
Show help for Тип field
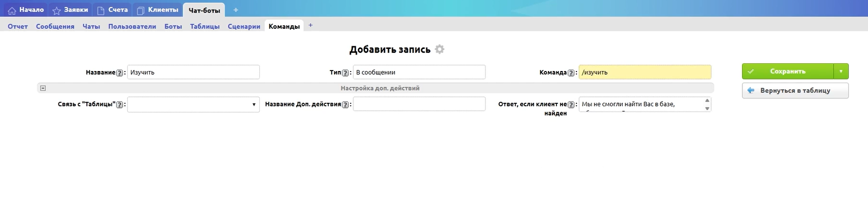pos(345,73)
